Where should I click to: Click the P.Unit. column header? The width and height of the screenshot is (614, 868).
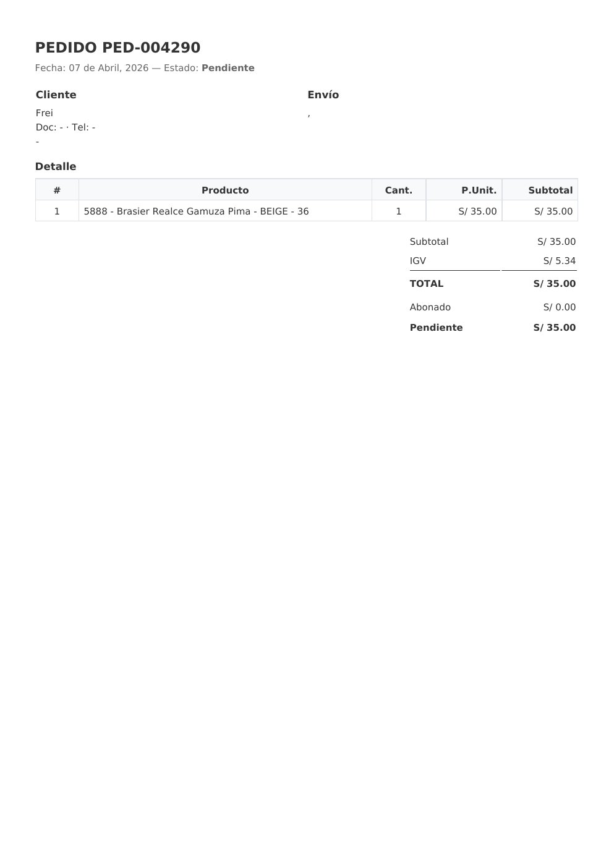click(x=479, y=190)
